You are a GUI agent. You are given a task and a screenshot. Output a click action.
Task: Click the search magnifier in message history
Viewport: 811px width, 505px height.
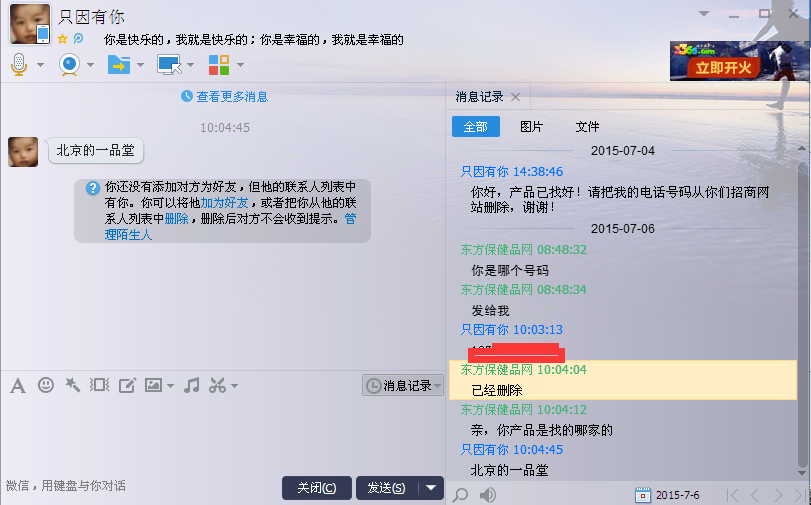point(460,494)
